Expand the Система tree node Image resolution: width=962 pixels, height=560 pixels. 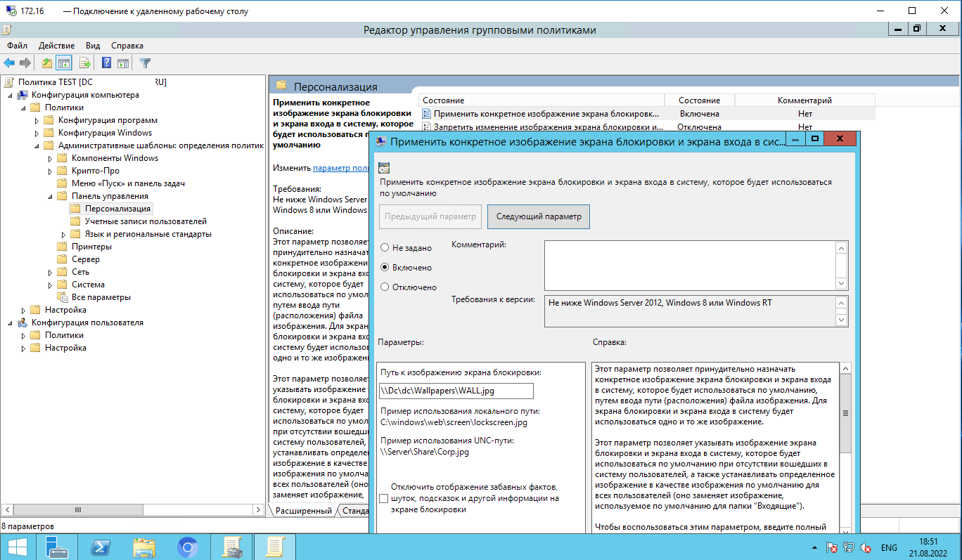click(x=50, y=285)
